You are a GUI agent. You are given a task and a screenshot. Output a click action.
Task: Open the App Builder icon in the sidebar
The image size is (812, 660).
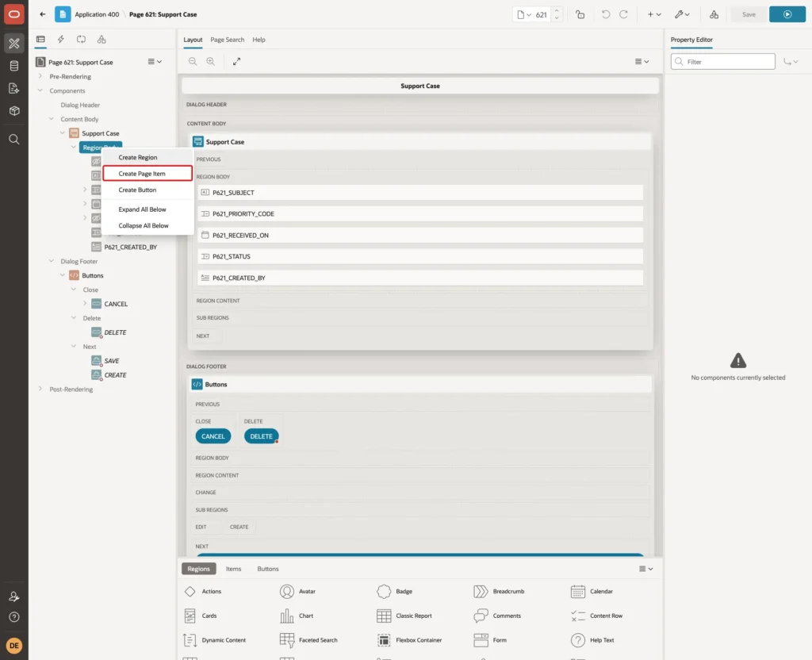click(14, 44)
